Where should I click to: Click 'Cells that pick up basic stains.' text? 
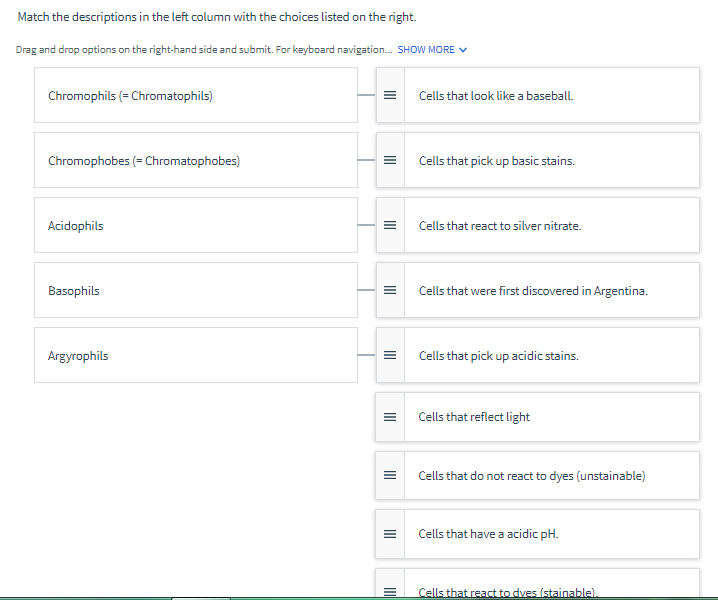coord(497,161)
